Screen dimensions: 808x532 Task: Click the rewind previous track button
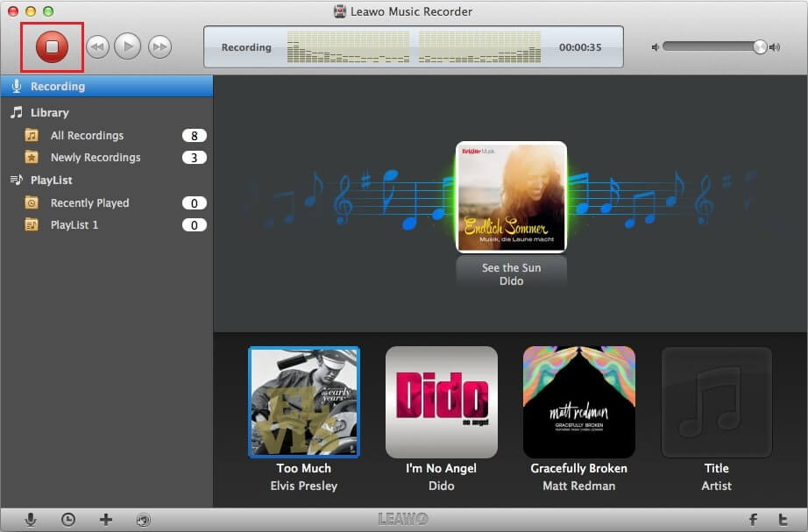[x=97, y=47]
